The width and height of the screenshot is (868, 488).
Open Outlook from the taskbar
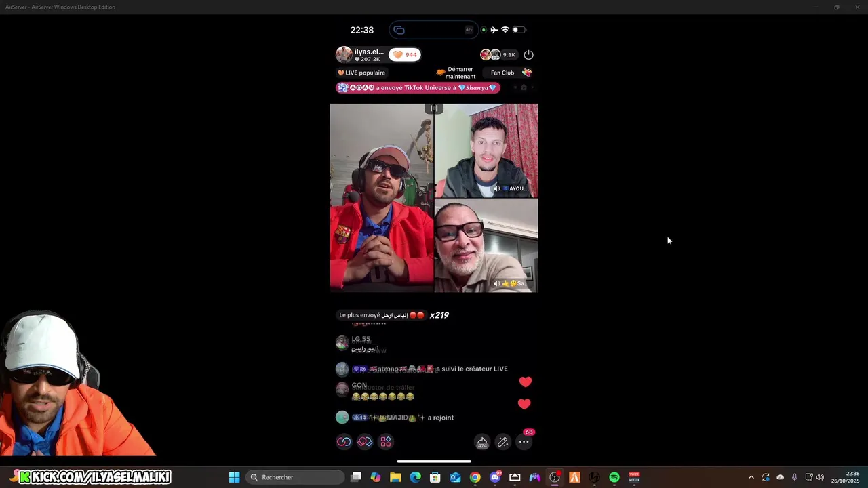point(455,477)
